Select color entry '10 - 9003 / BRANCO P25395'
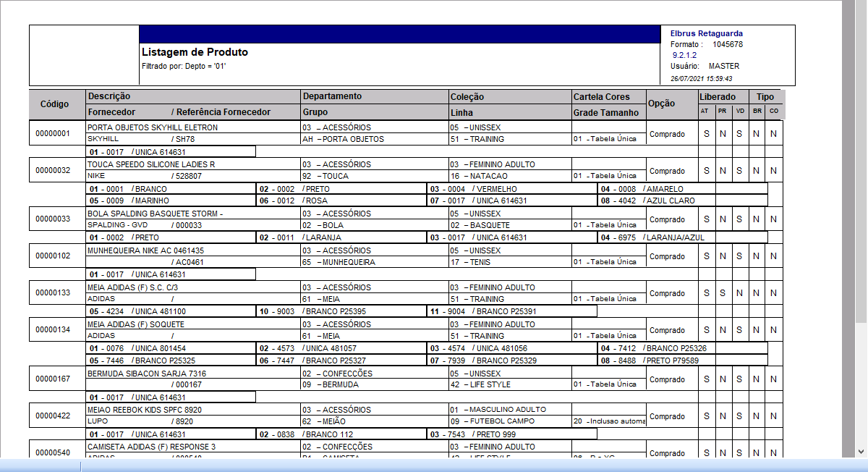868x472 pixels. (312, 311)
